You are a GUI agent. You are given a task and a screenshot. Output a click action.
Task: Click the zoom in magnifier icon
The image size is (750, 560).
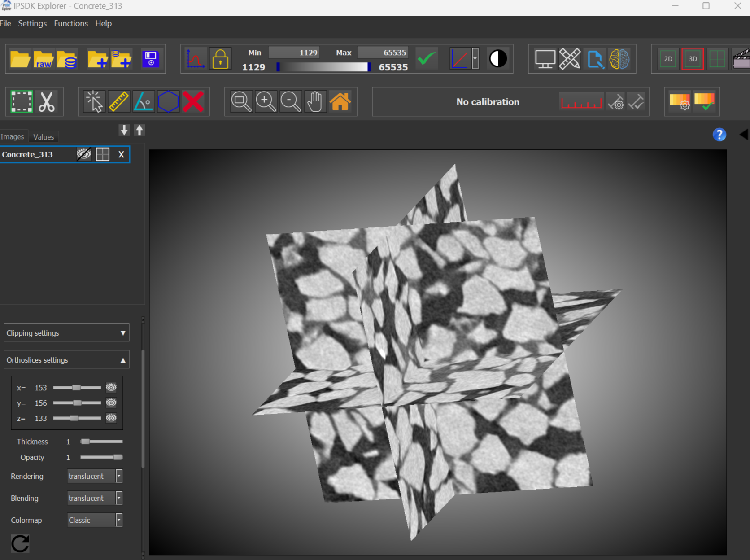[266, 101]
